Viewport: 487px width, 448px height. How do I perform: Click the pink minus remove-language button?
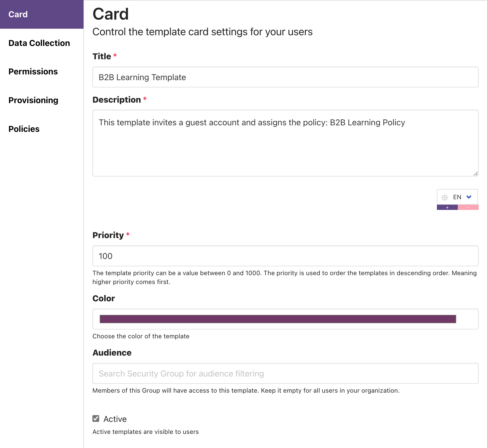[468, 208]
